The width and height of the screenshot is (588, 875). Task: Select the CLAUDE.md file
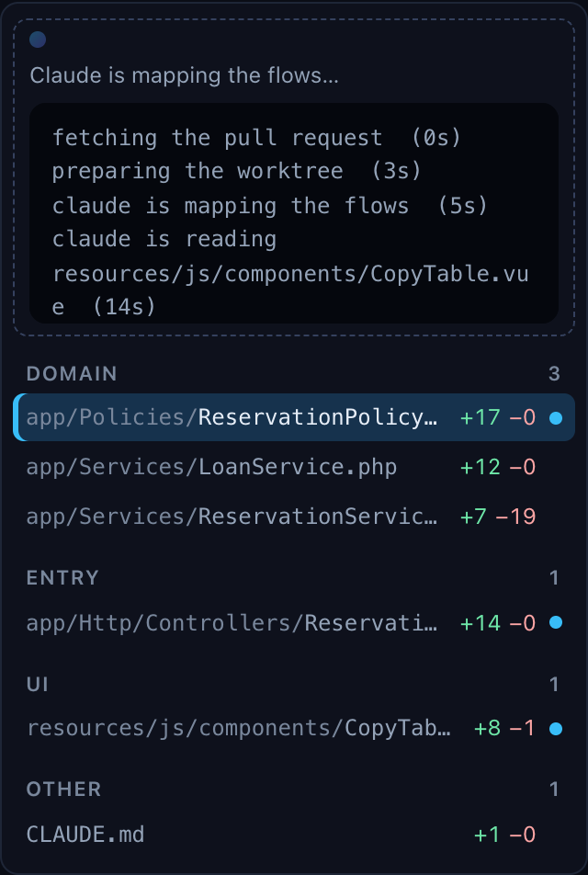coord(294,835)
